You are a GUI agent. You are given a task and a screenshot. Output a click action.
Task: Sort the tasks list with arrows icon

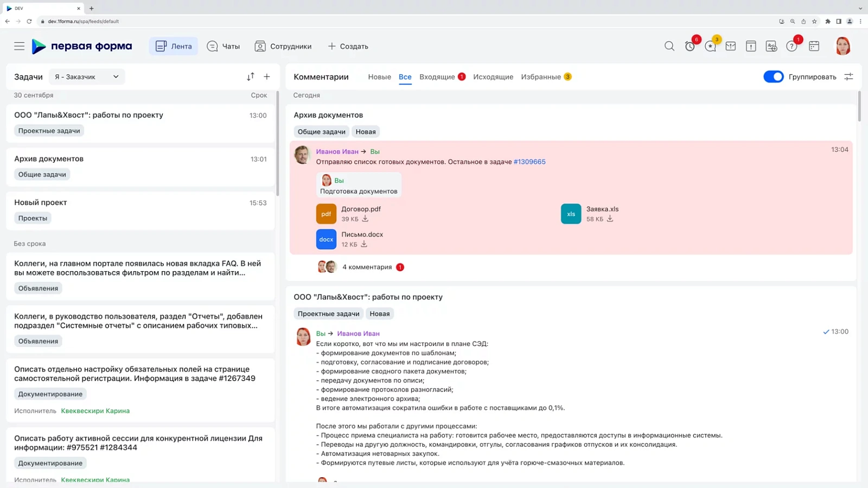click(251, 76)
